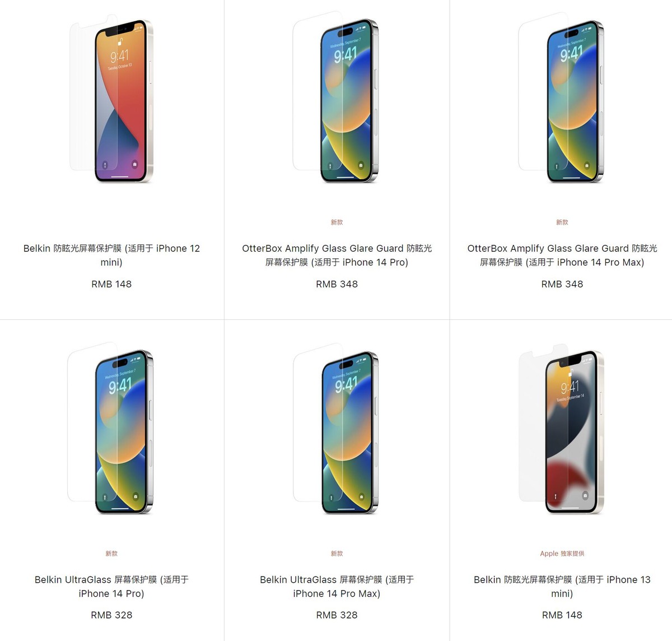Click the 新款 label above UltraGlass 14 Pro Max
Image resolution: width=672 pixels, height=641 pixels.
337,554
